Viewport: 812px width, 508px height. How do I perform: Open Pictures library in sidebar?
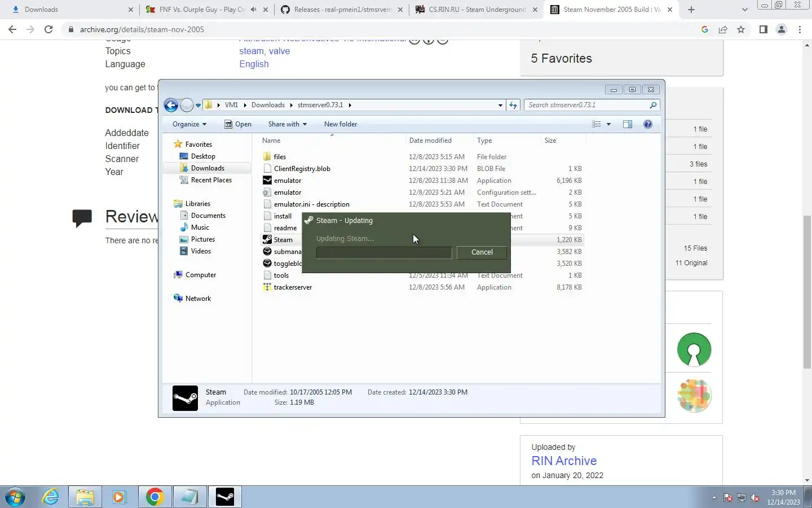click(202, 239)
